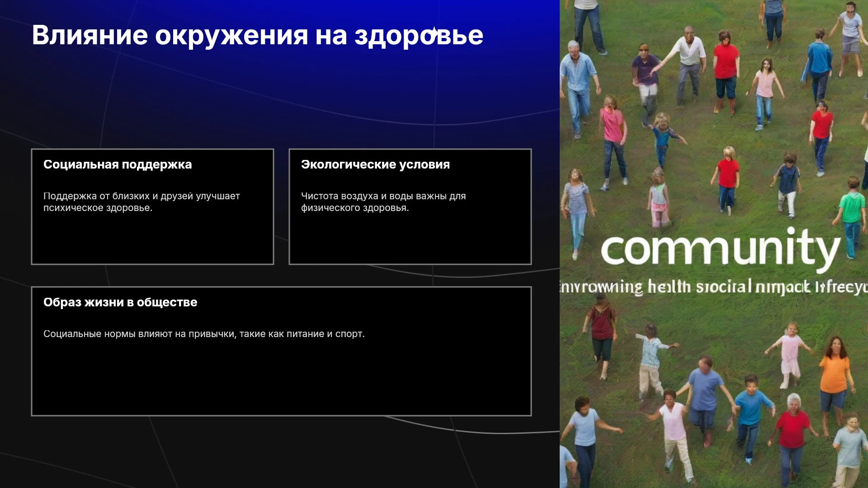Click the slide title 'Влияние окружения на здоровье'
868x488 pixels.
[257, 35]
